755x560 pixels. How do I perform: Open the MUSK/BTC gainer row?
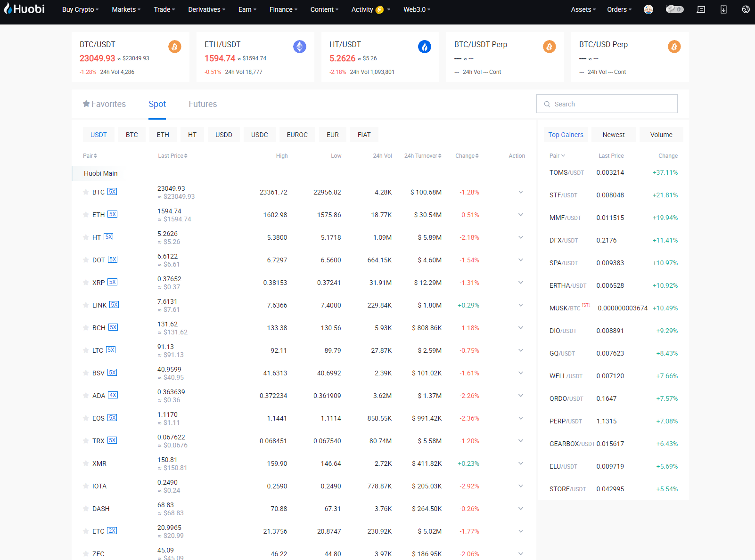(x=614, y=308)
